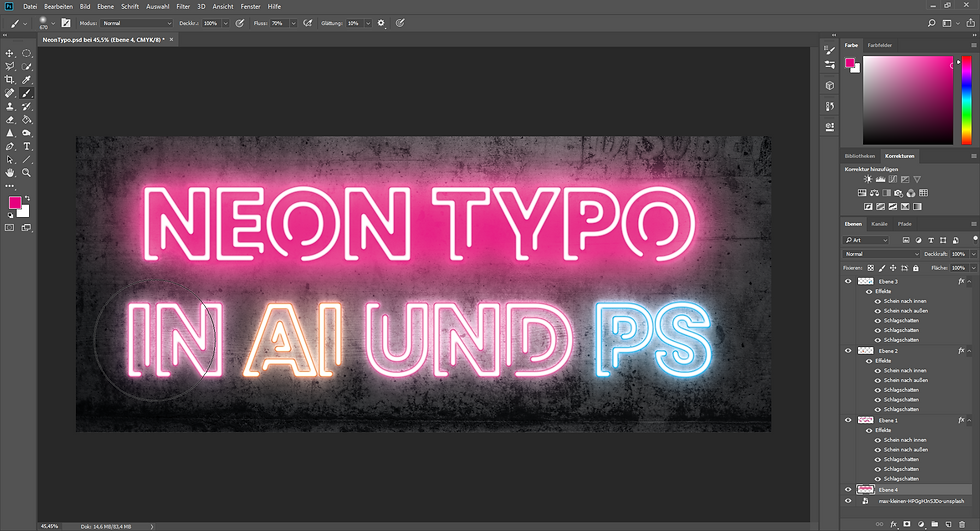Image resolution: width=980 pixels, height=531 pixels.
Task: Open the layer filter Art dropdown
Action: tap(866, 240)
